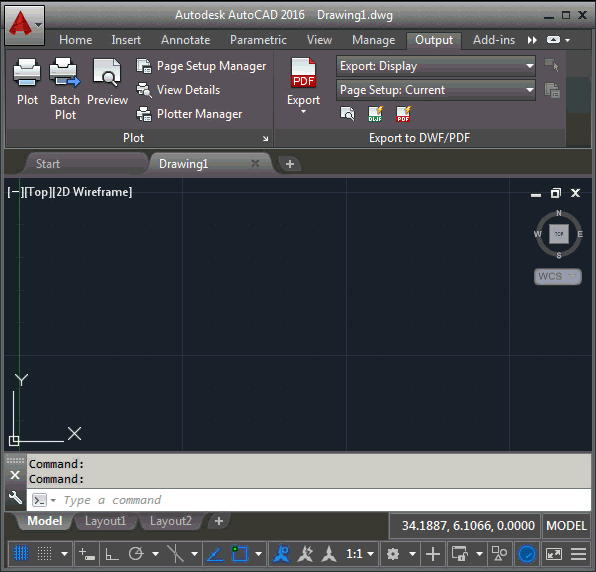Image resolution: width=596 pixels, height=572 pixels.
Task: Switch to the Home ribbon tab
Action: [75, 40]
